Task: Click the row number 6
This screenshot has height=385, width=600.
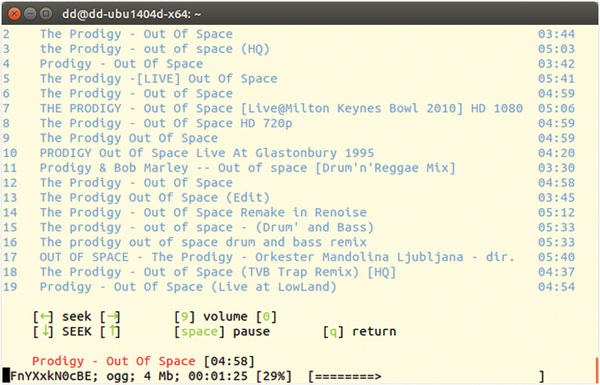Action: point(7,94)
